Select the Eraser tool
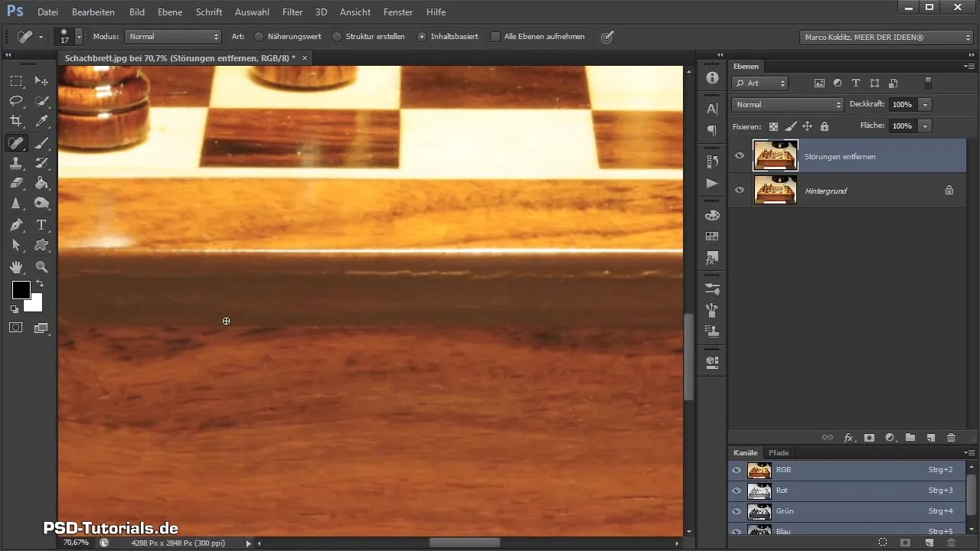 (16, 184)
